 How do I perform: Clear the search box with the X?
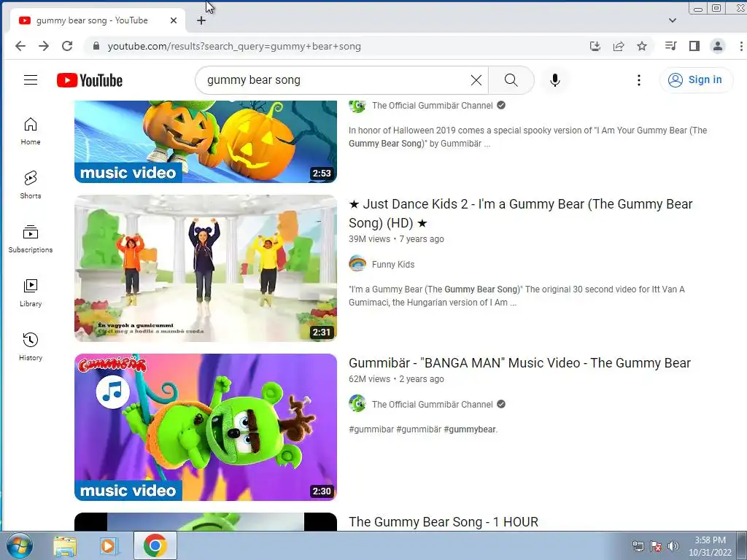pos(476,80)
